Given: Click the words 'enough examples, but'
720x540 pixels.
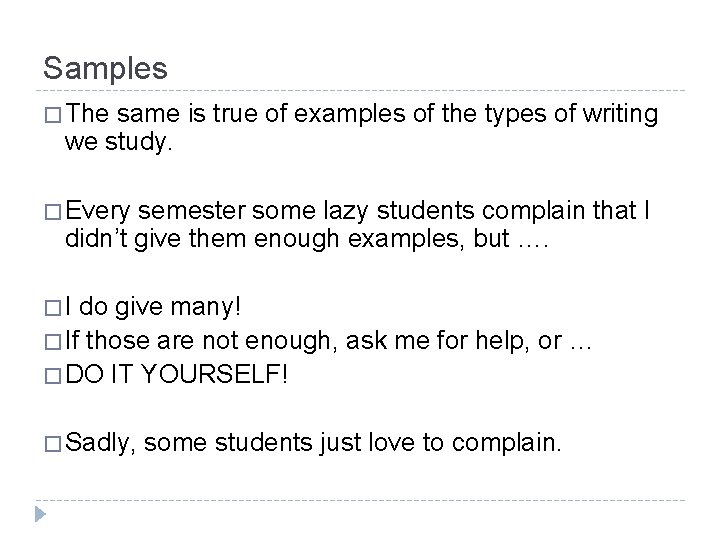Looking at the screenshot, I should [382, 240].
